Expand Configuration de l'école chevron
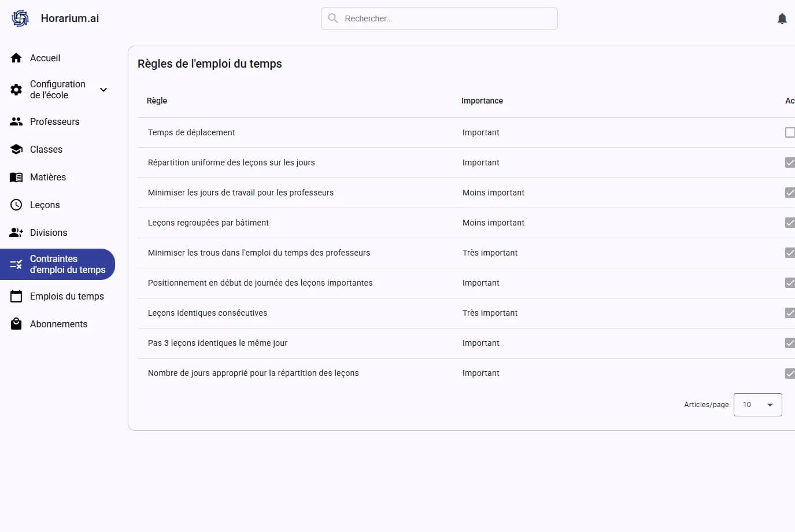Viewport: 795px width, 532px height. 103,90
